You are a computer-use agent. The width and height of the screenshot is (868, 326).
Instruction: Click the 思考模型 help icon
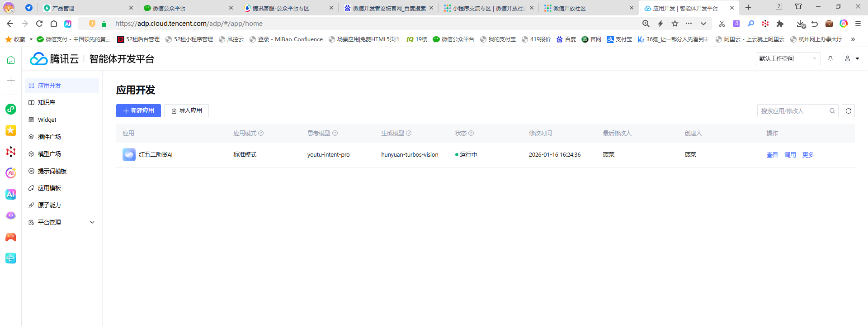click(x=335, y=133)
